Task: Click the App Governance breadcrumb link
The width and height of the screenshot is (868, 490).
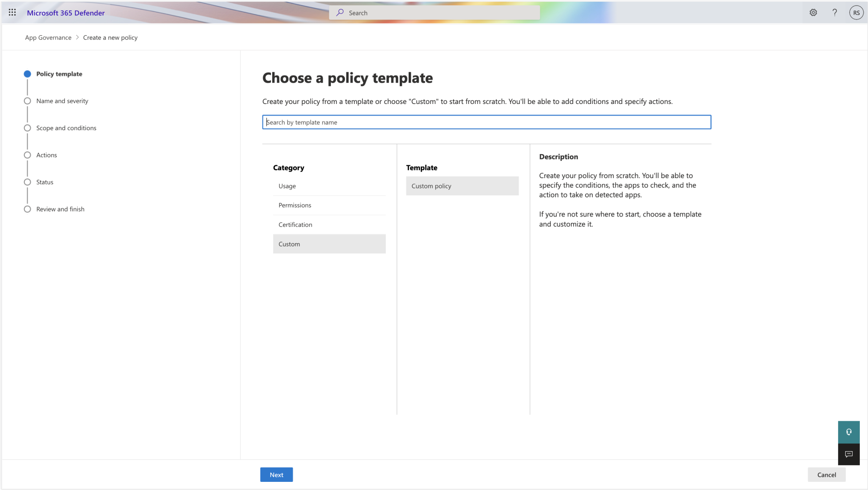Action: (47, 38)
